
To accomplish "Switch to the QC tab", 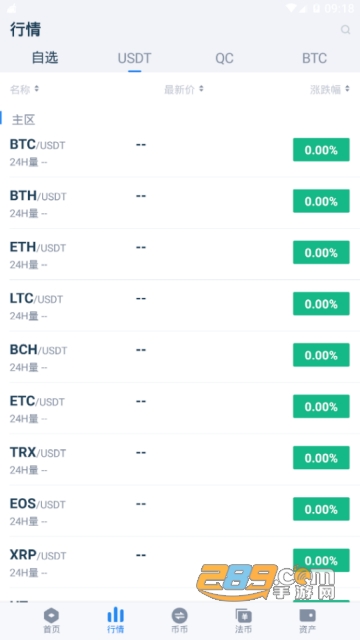I will pos(224,58).
